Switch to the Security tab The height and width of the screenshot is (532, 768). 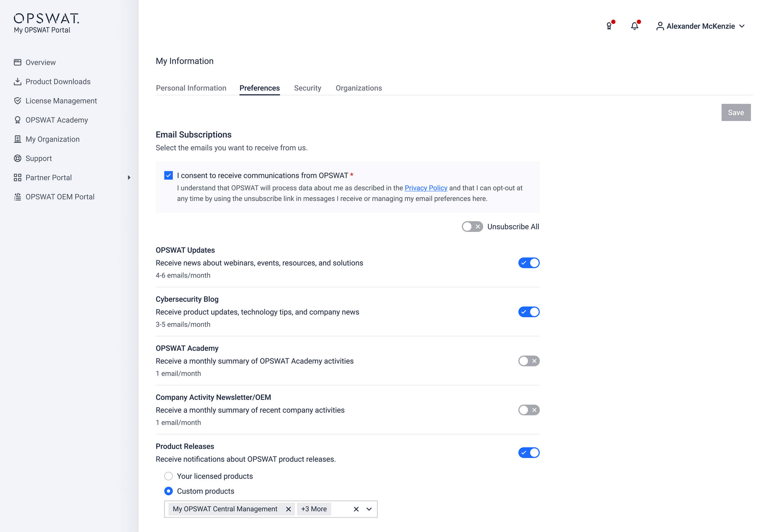pyautogui.click(x=307, y=88)
